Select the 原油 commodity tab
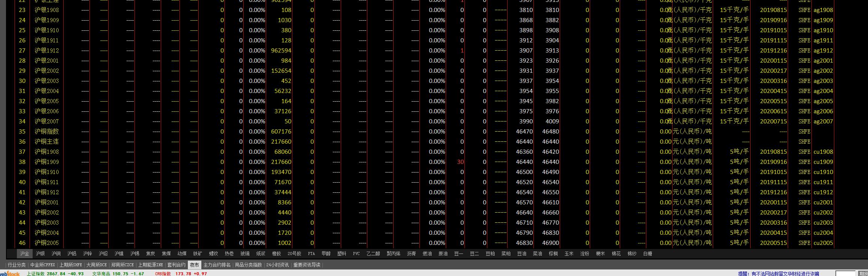The width and height of the screenshot is (868, 276). (443, 254)
